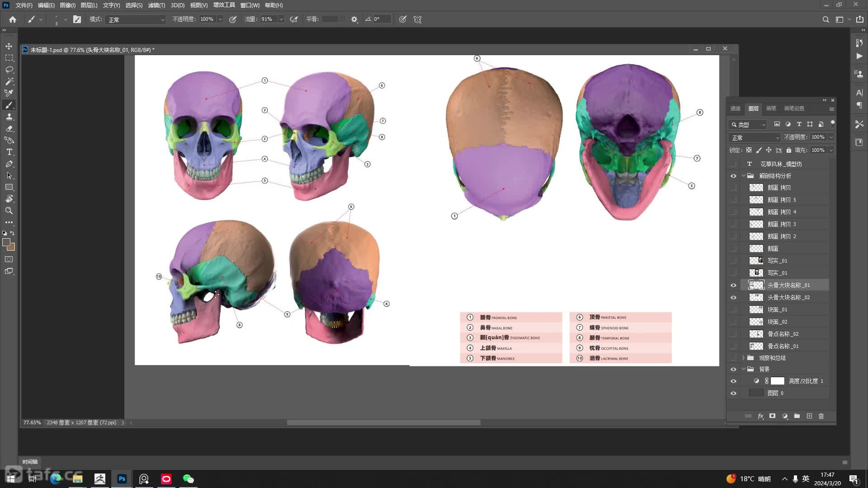Create new adjustment layer icon
This screenshot has width=868, height=488.
click(785, 416)
